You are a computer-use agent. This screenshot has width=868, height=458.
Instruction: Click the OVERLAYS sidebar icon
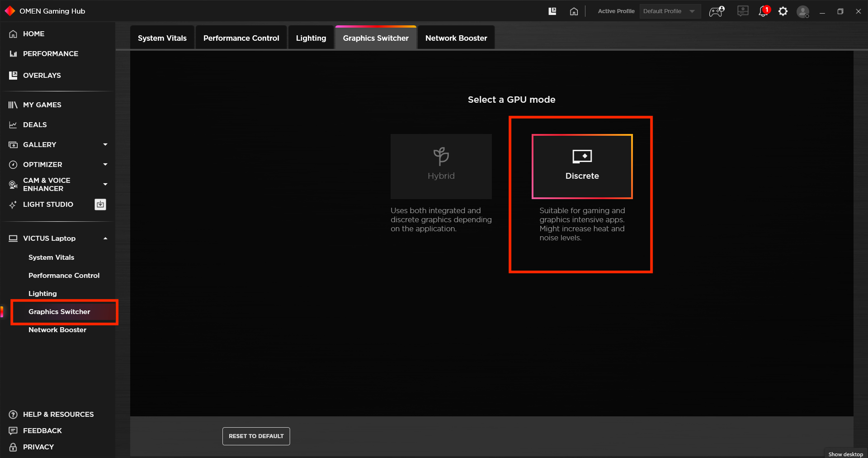(x=13, y=75)
